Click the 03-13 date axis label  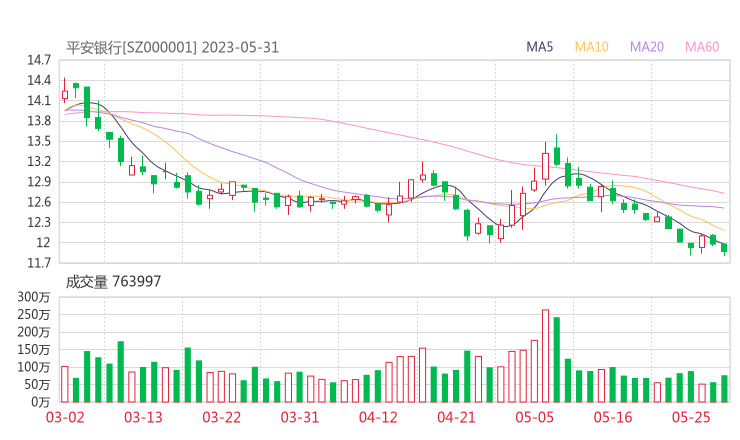(x=143, y=417)
